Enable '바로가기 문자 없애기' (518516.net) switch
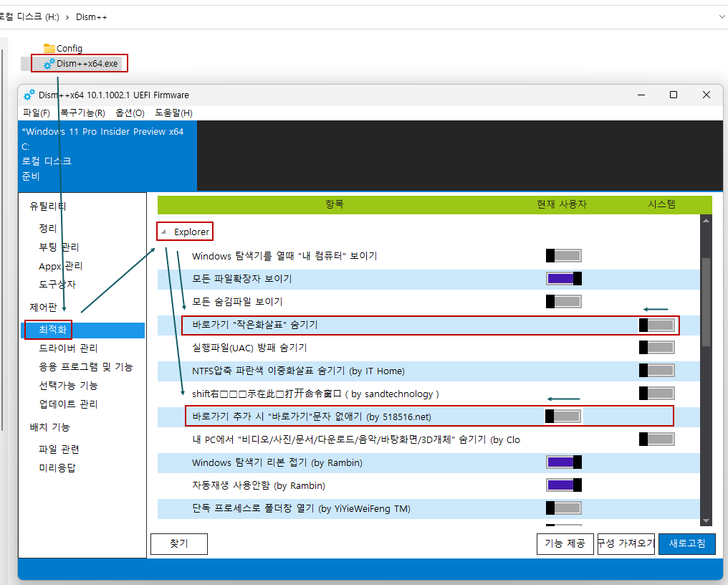 click(564, 417)
